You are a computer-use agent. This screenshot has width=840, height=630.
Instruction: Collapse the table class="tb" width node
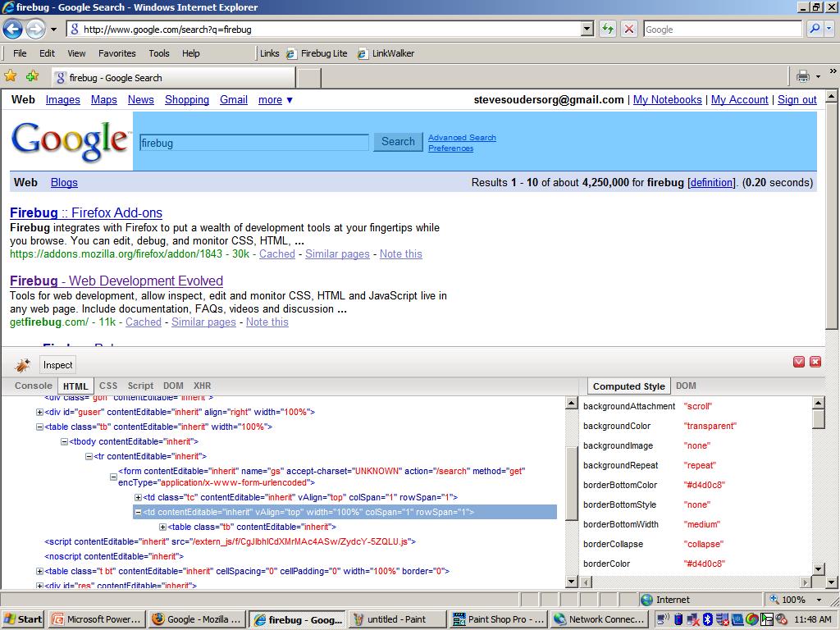point(39,427)
